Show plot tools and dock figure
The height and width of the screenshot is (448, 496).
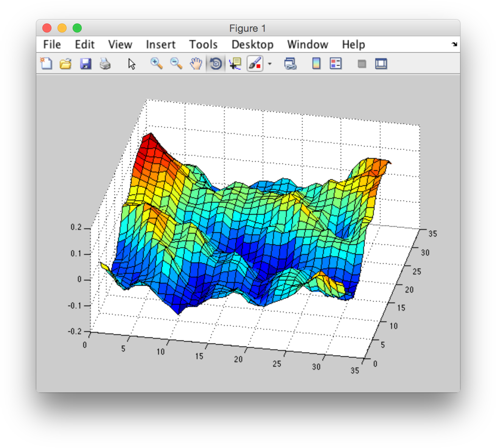click(x=381, y=64)
